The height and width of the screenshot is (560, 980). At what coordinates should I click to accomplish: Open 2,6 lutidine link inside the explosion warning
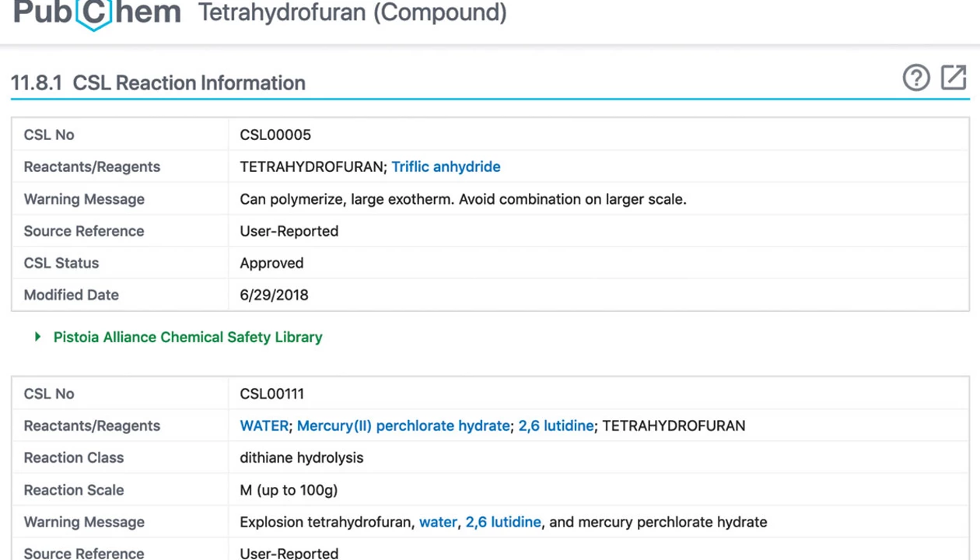click(x=502, y=522)
